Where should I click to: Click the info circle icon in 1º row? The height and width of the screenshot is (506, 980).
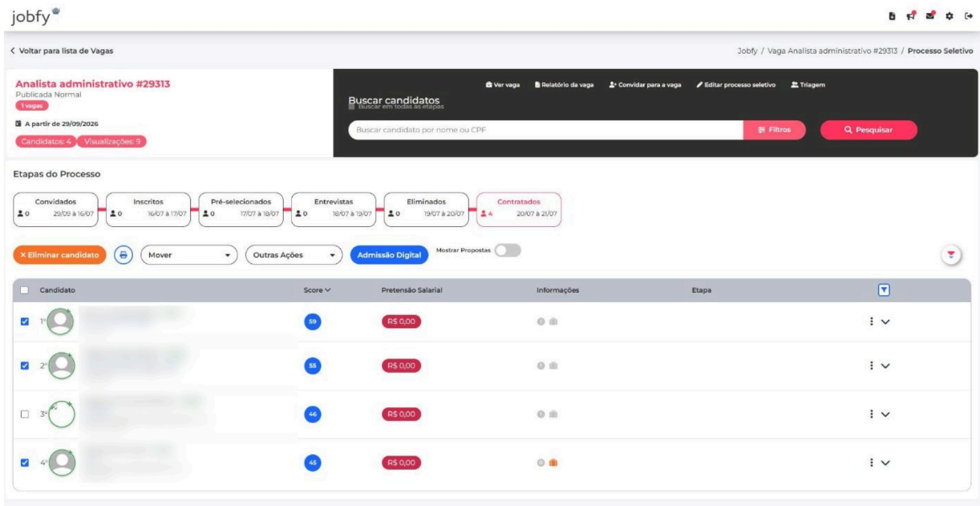541,322
